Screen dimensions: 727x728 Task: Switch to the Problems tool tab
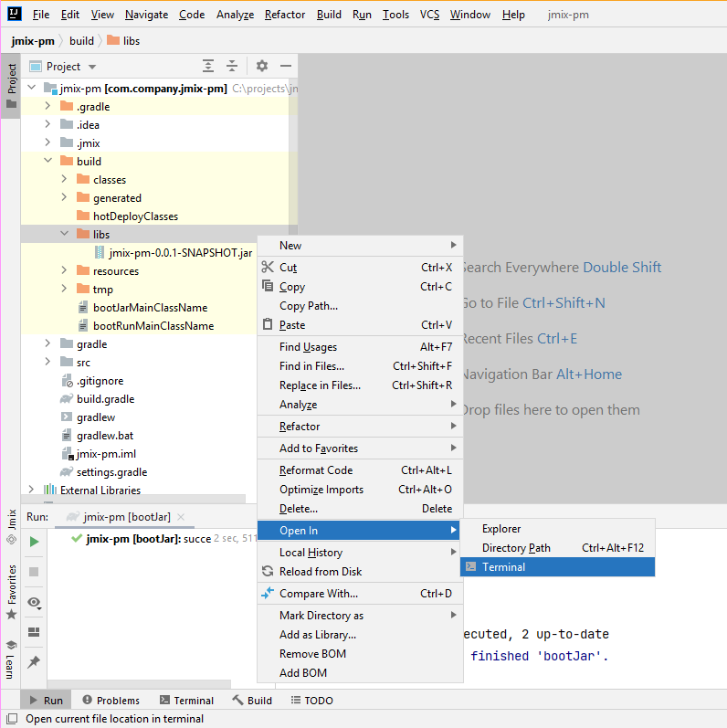click(x=111, y=701)
